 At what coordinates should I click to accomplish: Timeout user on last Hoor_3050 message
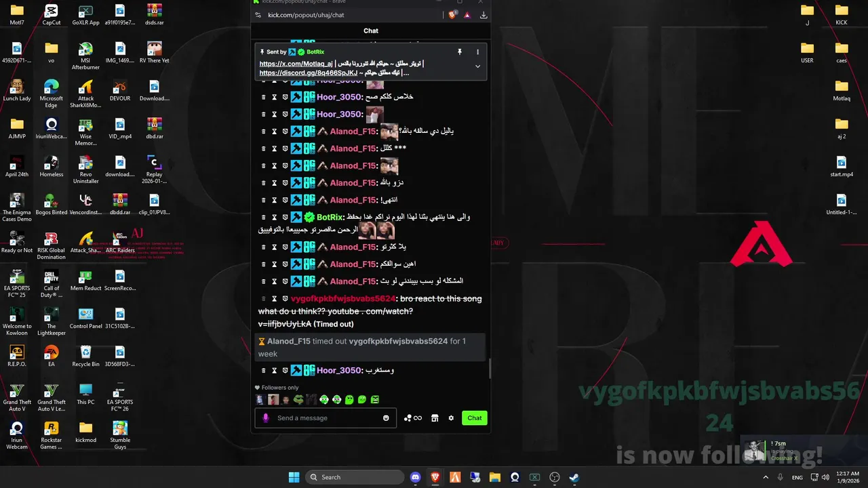pyautogui.click(x=275, y=371)
